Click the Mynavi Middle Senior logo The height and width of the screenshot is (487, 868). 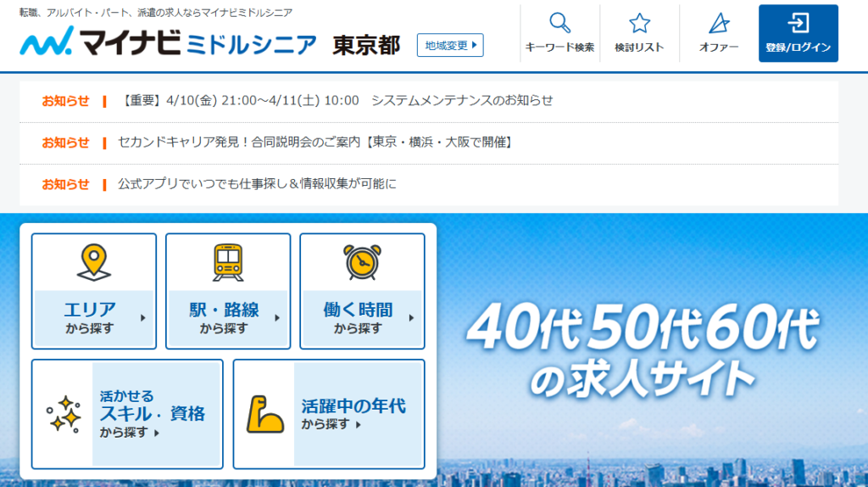click(x=168, y=44)
